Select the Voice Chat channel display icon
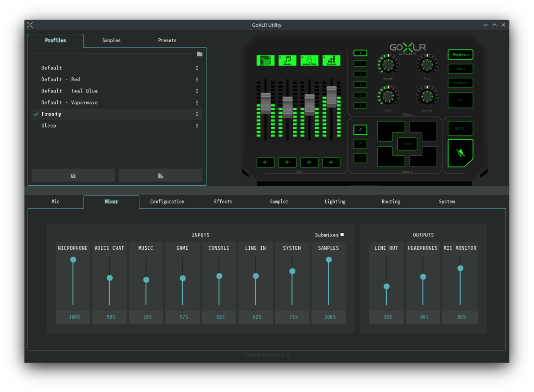Image resolution: width=534 pixels, height=392 pixels. pos(309,60)
